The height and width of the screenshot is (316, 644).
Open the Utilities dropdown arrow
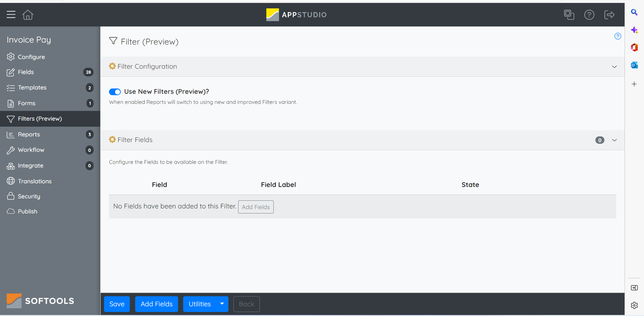coord(222,304)
